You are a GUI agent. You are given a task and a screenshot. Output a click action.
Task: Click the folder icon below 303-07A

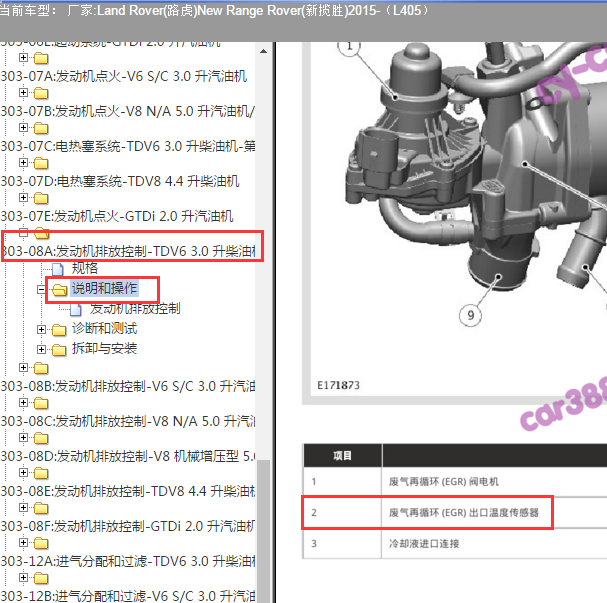[x=41, y=93]
